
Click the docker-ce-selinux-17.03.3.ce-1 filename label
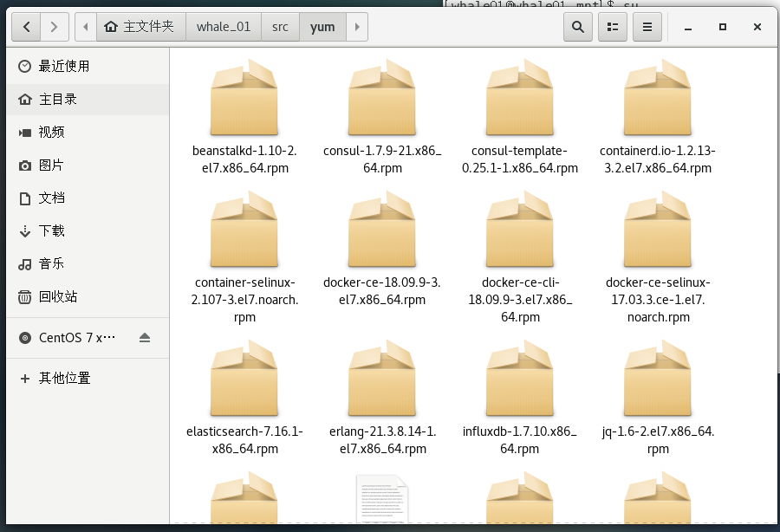click(x=658, y=299)
